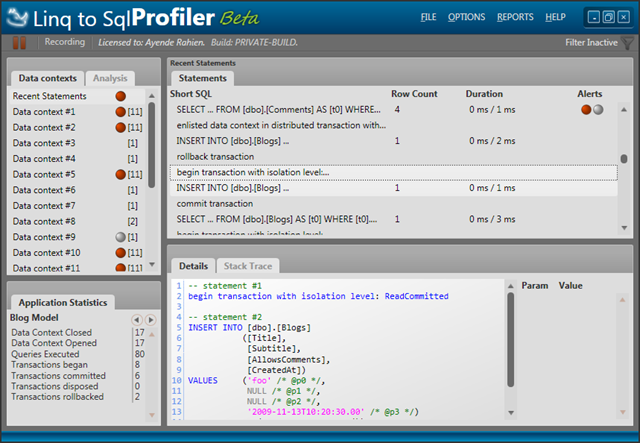
Task: Select INSERT INTO Blogs row with 2 ms
Action: pyautogui.click(x=393, y=141)
